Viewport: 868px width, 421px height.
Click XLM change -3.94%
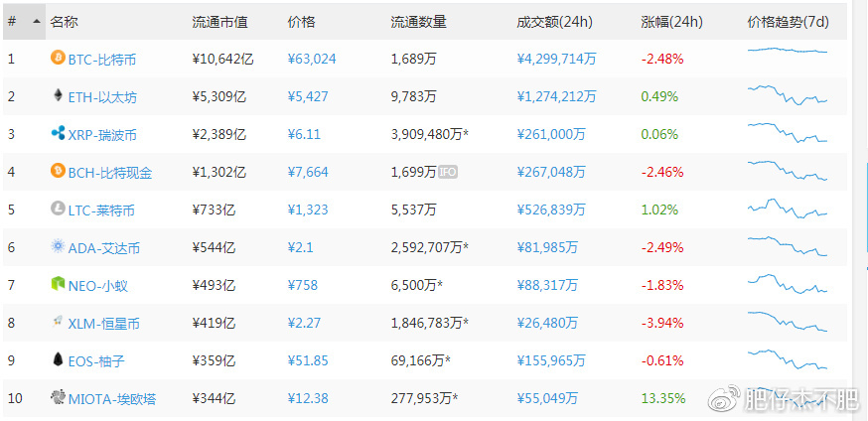[x=662, y=323]
